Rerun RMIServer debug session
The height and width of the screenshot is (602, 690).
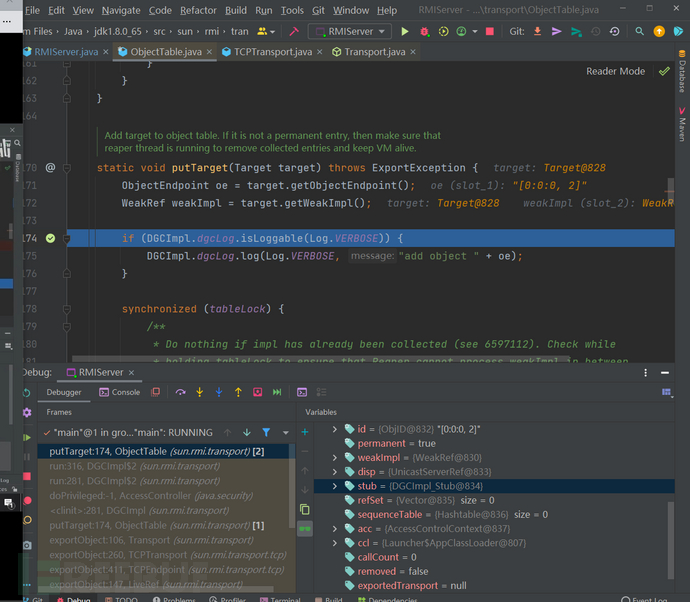[27, 393]
